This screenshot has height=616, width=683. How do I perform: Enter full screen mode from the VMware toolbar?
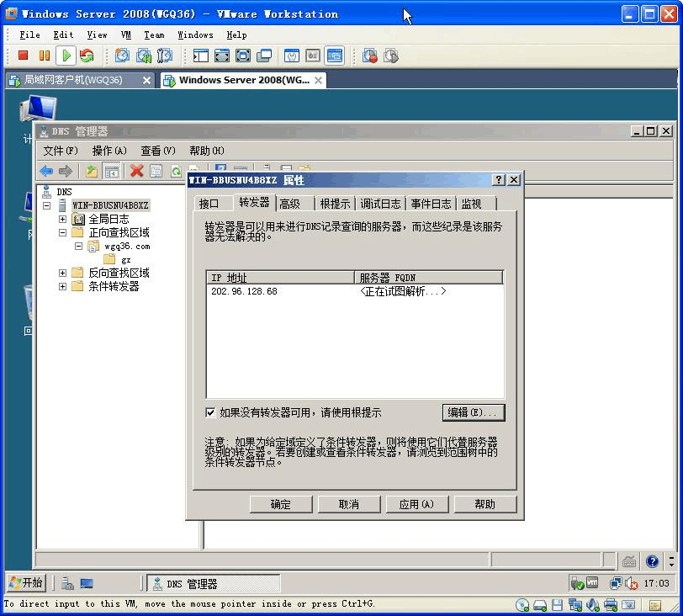(x=222, y=56)
